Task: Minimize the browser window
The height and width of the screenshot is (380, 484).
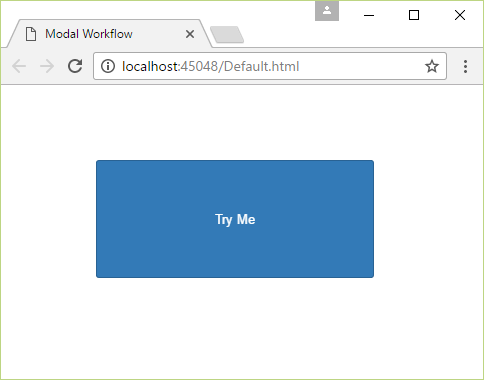Action: coord(369,15)
